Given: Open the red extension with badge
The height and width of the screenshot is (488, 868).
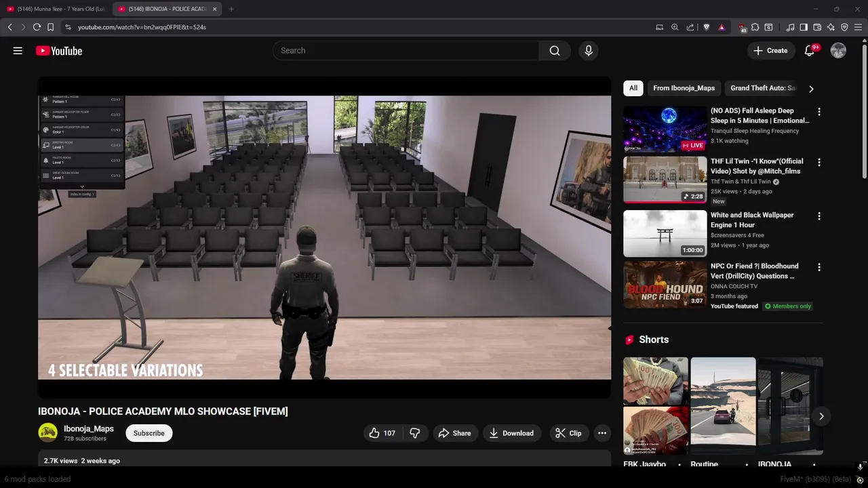Looking at the screenshot, I should tap(742, 28).
